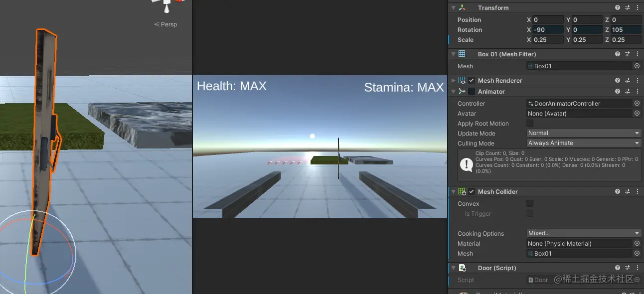The height and width of the screenshot is (294, 644).
Task: Open the Door script context menu
Action: point(638,268)
